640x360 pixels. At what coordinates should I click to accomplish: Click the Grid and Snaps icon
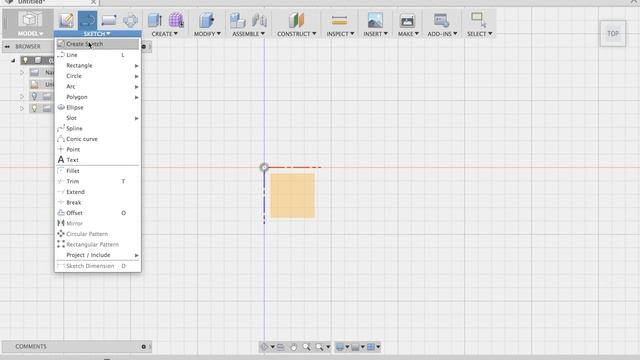356,347
